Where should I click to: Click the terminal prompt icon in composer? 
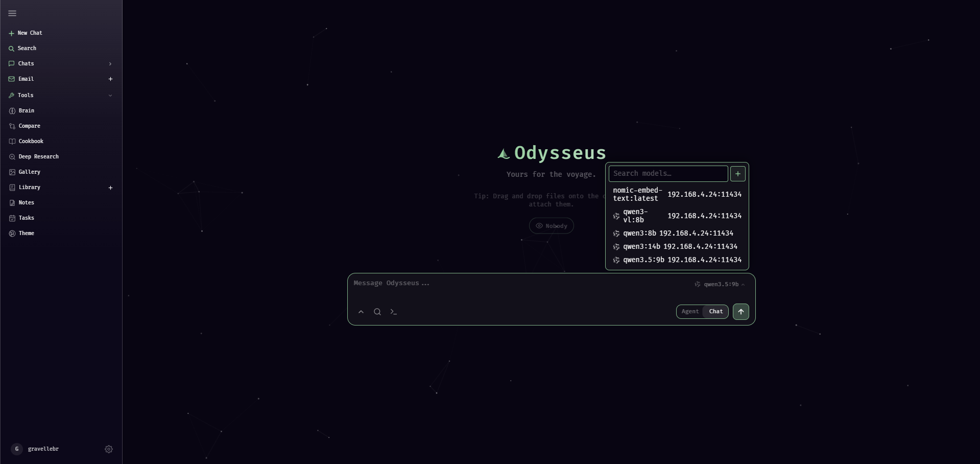click(394, 312)
